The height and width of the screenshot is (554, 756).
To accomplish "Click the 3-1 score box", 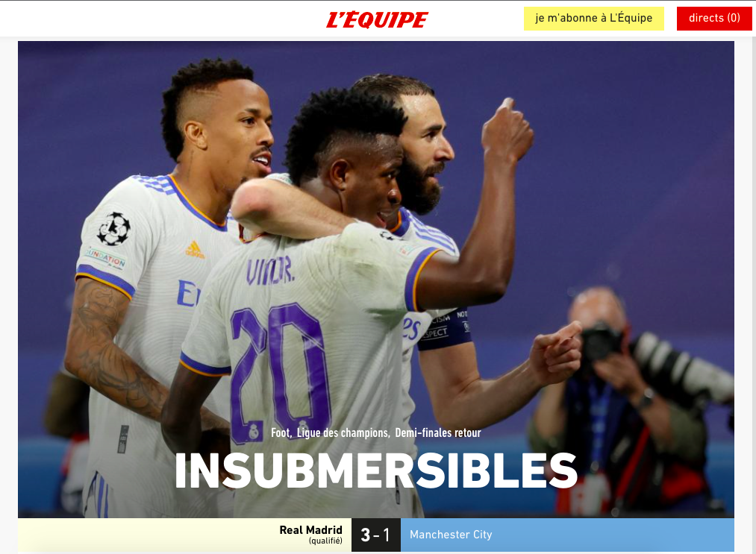I will click(x=376, y=535).
